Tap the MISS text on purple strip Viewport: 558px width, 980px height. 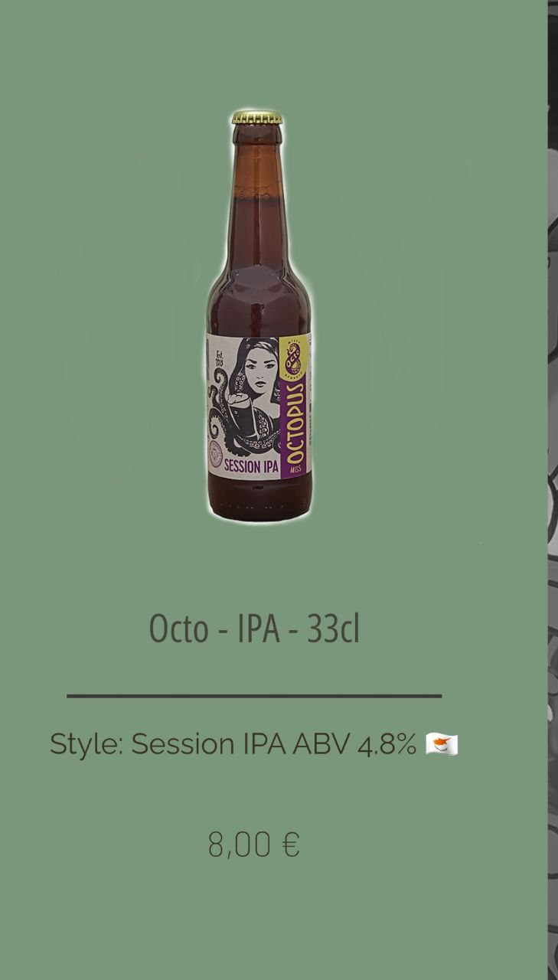(x=295, y=469)
